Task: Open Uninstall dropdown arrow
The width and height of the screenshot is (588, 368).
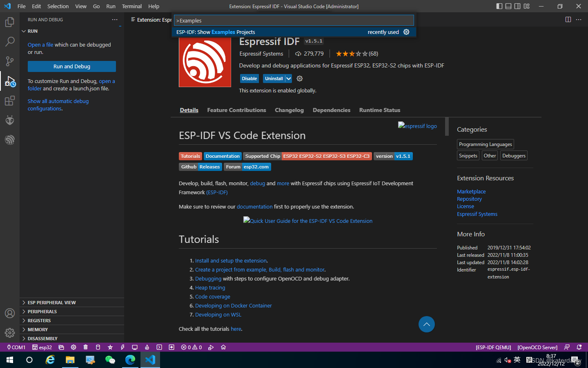Action: click(x=288, y=79)
